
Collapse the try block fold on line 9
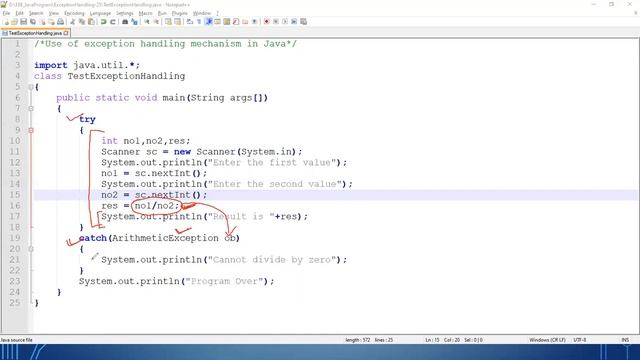pyautogui.click(x=31, y=130)
